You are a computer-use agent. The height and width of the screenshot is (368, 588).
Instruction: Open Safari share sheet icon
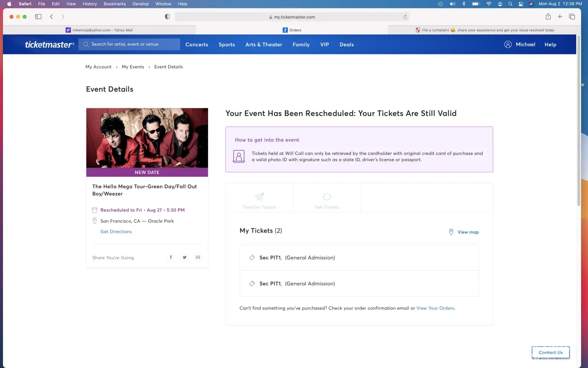548,17
